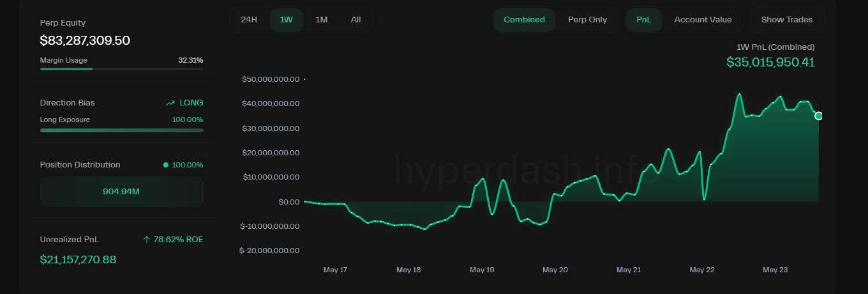Click the LONG trend arrow icon
Image resolution: width=868 pixels, height=294 pixels.
[170, 103]
